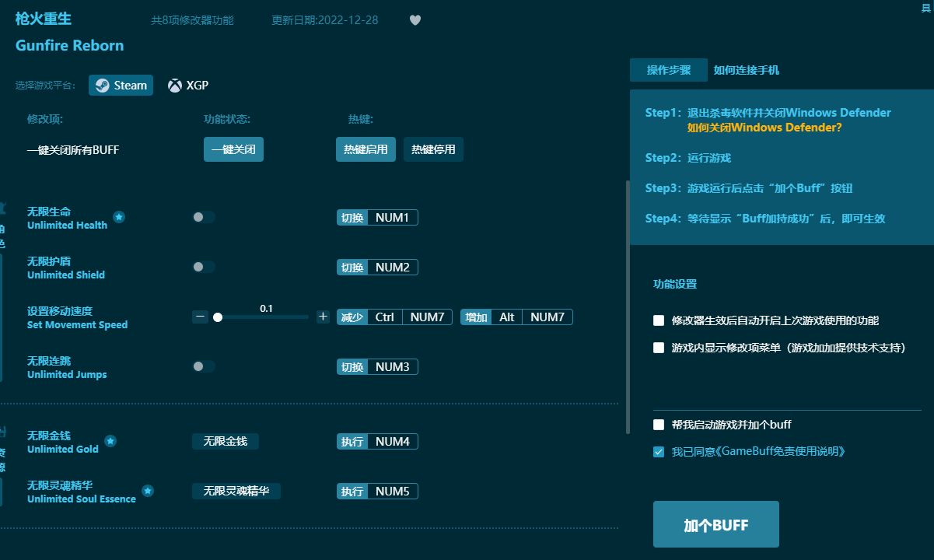Toggle the Unlimited Jumps switch
This screenshot has height=560, width=934.
pos(204,366)
